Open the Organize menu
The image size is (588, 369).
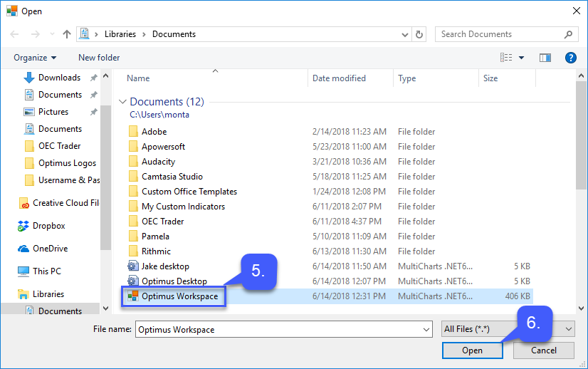35,58
